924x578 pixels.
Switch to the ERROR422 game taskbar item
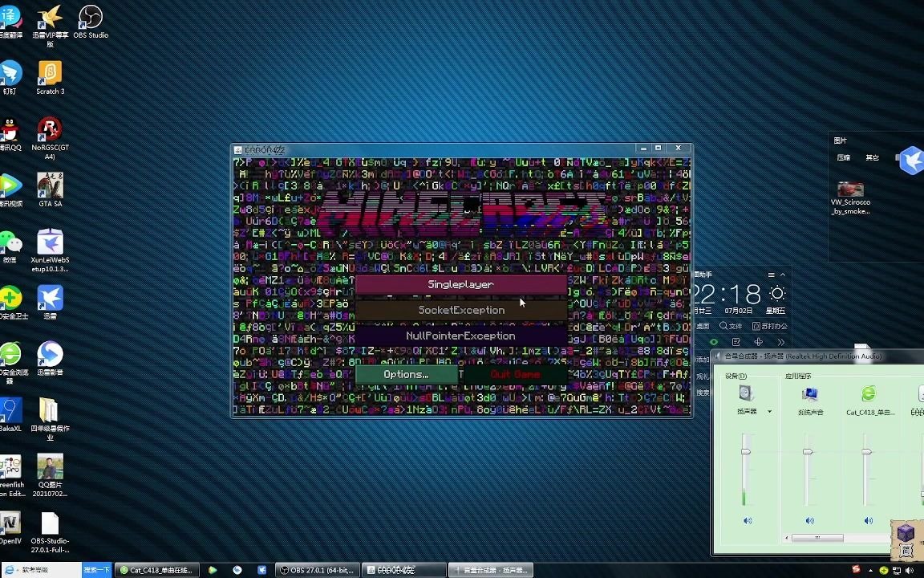pyautogui.click(x=403, y=570)
